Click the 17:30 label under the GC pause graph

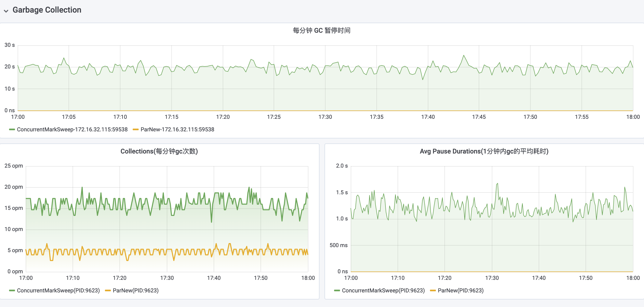(325, 117)
